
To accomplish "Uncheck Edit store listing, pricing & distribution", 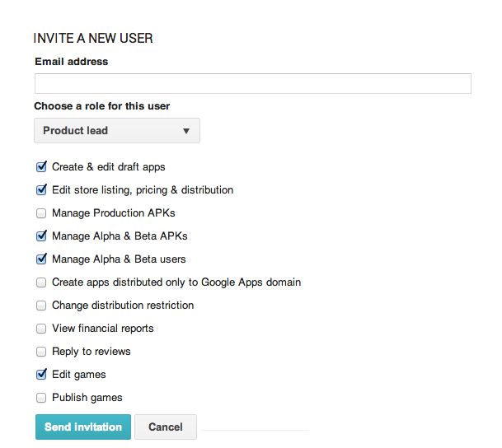I will click(41, 190).
